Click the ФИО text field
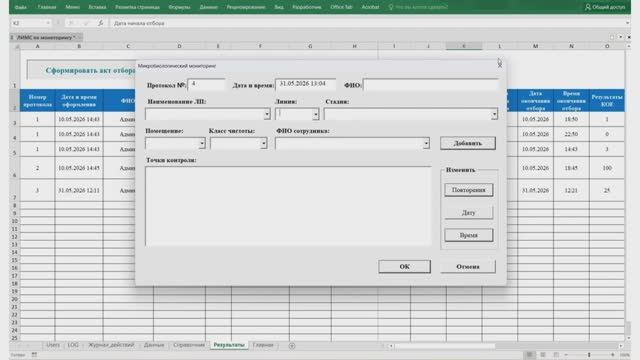Image resolution: width=640 pixels, height=360 pixels. click(x=431, y=84)
